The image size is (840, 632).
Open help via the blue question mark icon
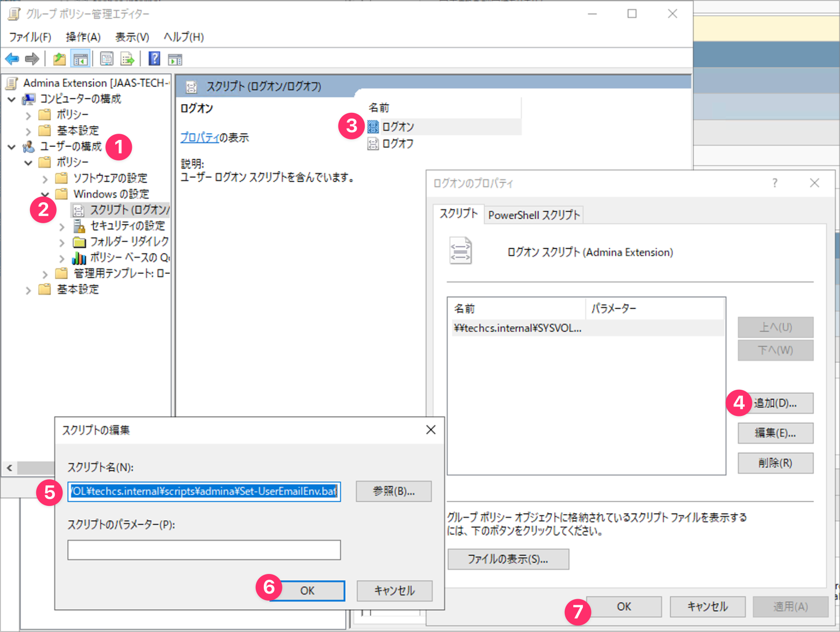(154, 59)
